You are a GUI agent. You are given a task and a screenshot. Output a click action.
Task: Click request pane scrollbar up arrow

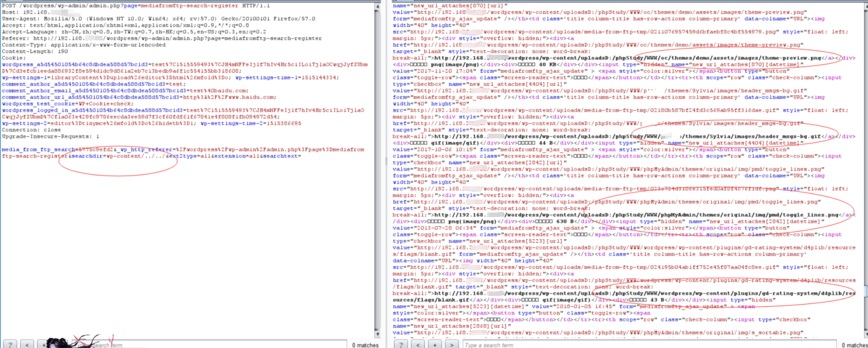(377, 7)
